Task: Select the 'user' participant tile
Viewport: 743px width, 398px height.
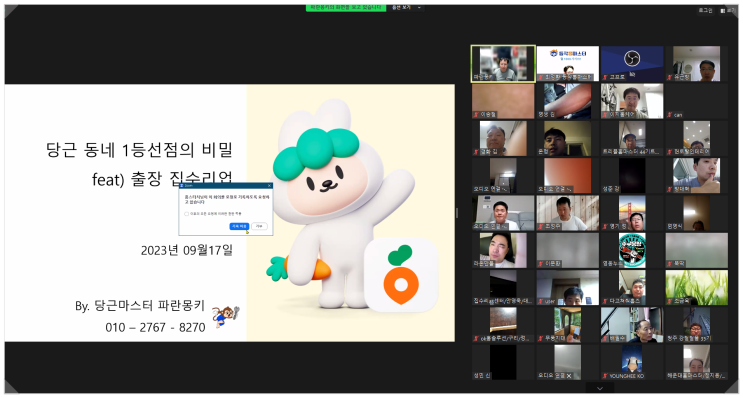Action: pyautogui.click(x=568, y=288)
